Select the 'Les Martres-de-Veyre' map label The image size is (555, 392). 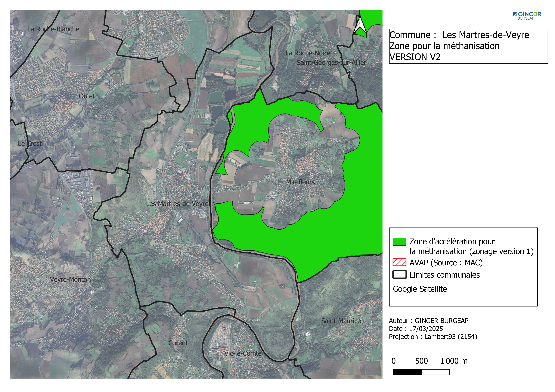point(177,204)
